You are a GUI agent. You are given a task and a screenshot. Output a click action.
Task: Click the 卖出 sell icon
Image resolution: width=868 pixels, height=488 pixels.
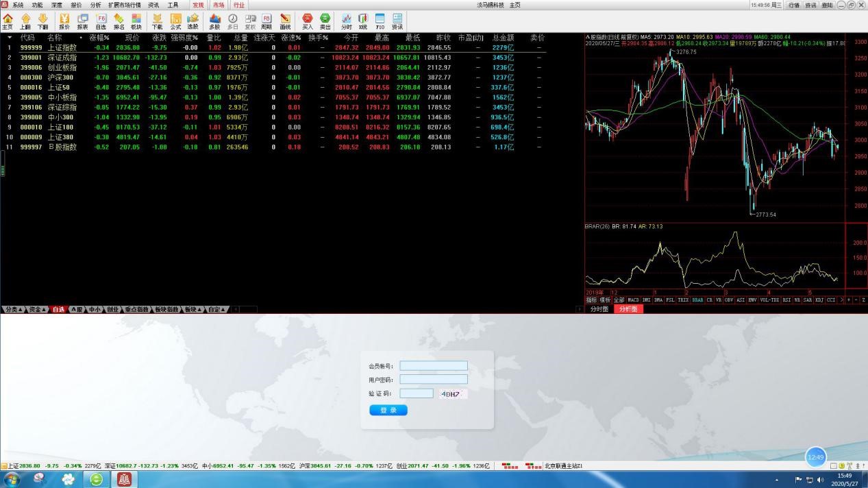click(x=325, y=21)
